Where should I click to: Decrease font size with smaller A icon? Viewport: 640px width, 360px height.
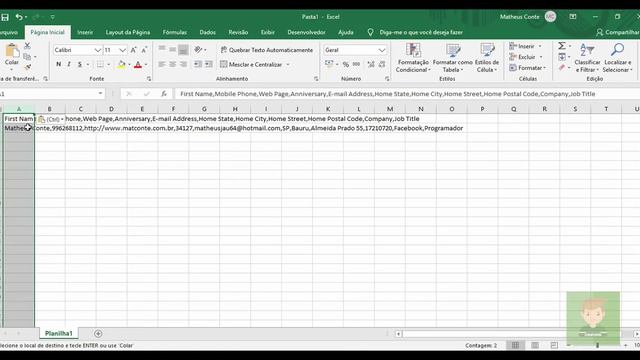tap(144, 50)
